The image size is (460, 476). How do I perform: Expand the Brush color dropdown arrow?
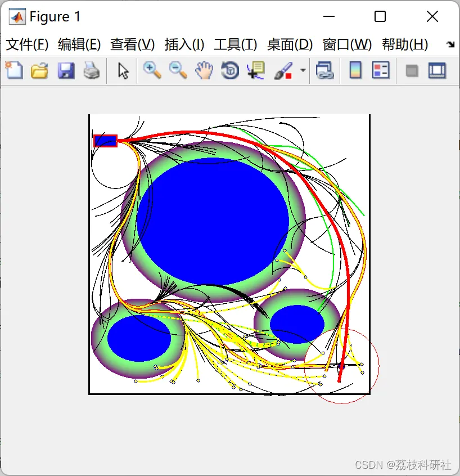(x=303, y=70)
